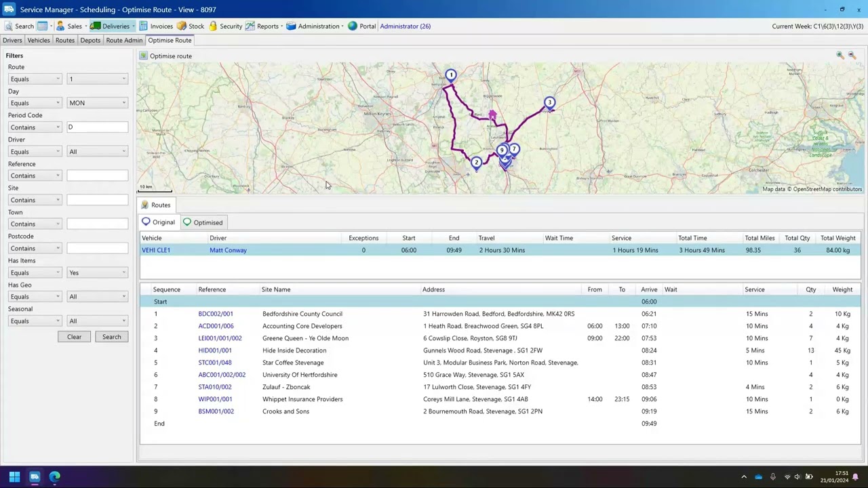Focus the Period Code text field

97,127
